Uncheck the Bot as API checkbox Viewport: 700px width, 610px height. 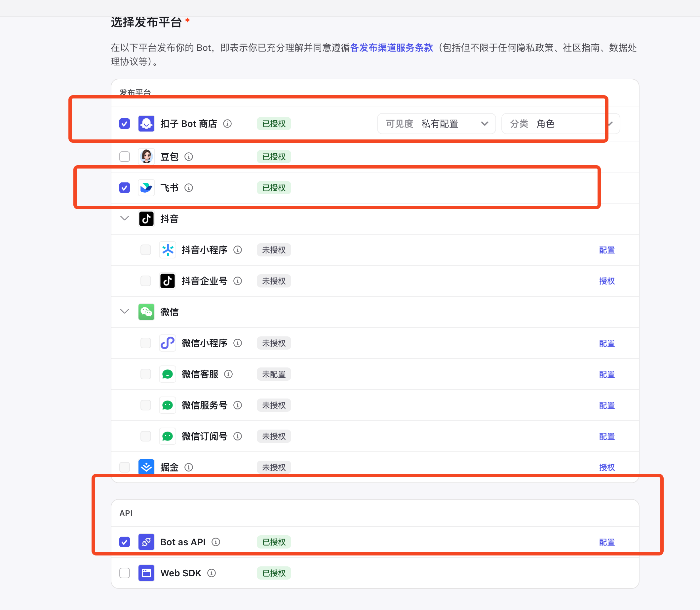point(125,542)
